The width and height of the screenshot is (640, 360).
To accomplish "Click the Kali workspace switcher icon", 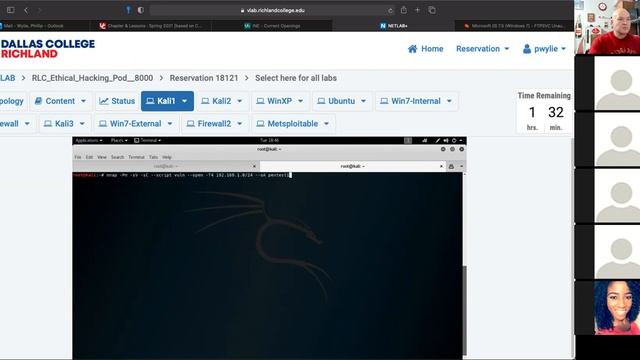I will click(408, 140).
